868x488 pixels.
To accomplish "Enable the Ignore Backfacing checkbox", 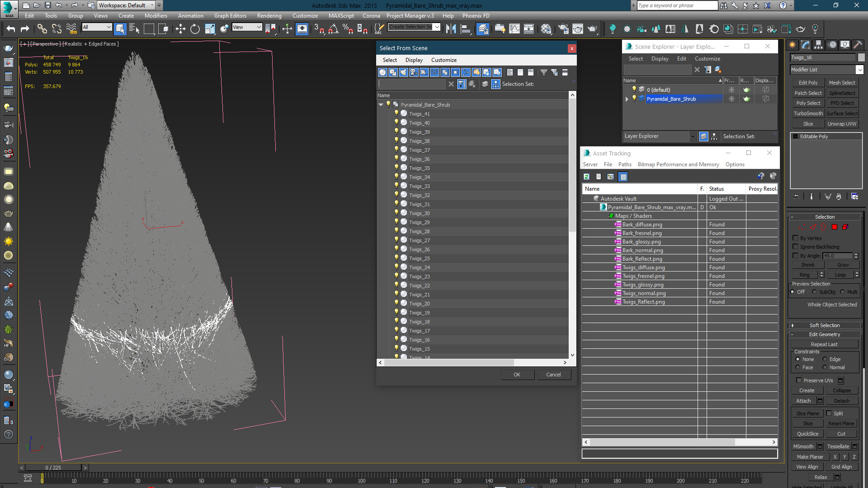I will point(796,247).
